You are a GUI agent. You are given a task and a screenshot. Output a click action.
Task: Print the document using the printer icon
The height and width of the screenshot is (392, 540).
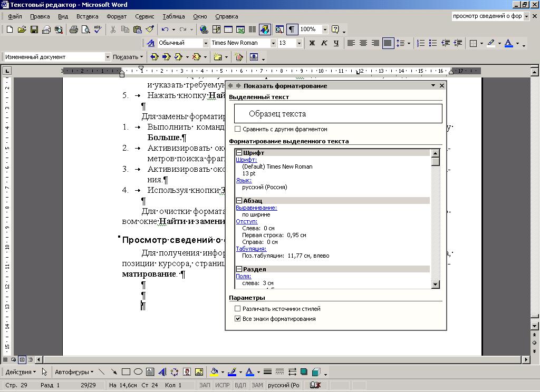pyautogui.click(x=73, y=30)
